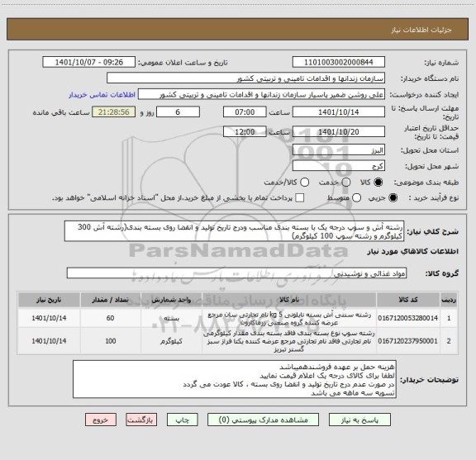Click the توضیحات خریدار notes box
The height and width of the screenshot is (460, 476).
[235, 379]
